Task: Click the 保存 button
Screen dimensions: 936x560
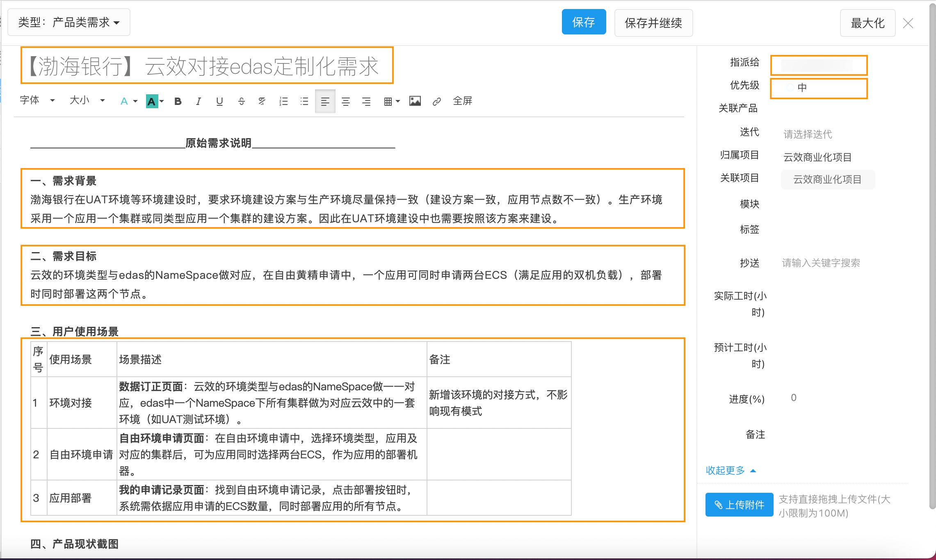Action: pos(584,22)
